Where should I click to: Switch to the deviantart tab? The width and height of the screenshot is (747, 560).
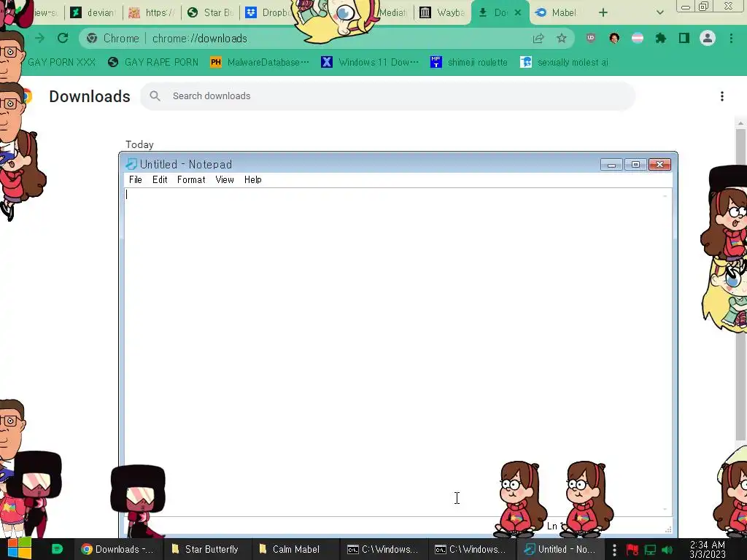pyautogui.click(x=94, y=13)
